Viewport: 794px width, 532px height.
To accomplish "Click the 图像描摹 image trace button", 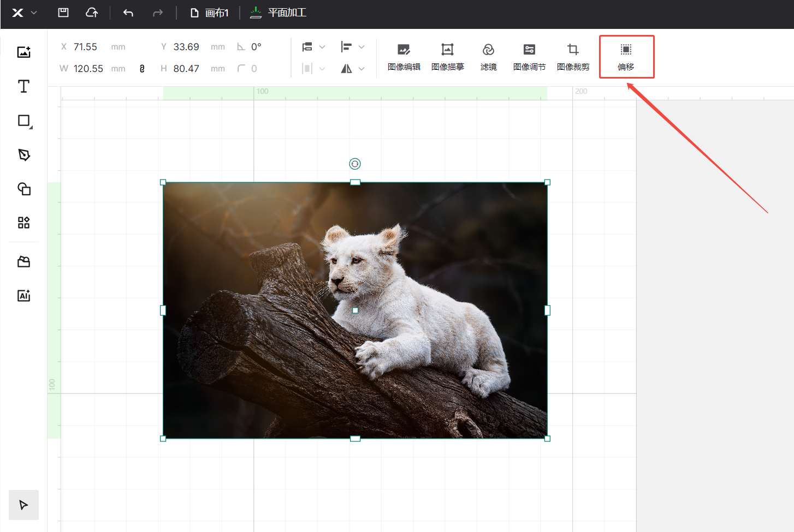I will pos(447,57).
